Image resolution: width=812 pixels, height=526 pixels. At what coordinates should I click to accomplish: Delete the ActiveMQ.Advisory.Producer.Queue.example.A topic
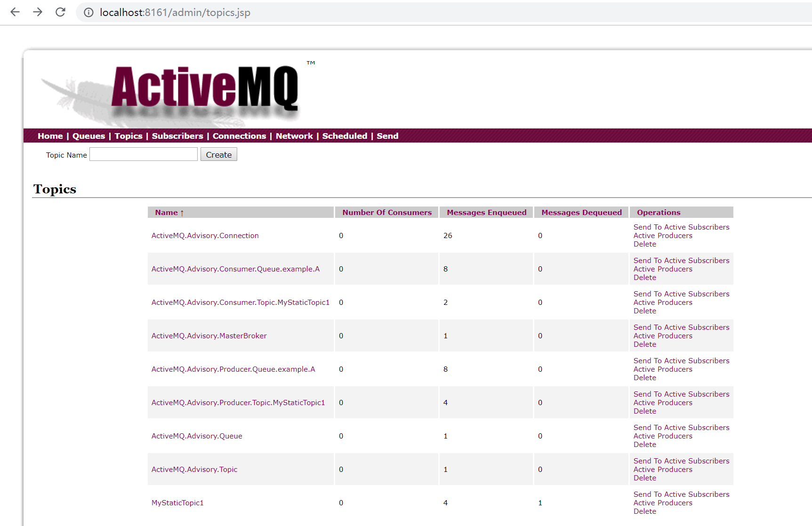pyautogui.click(x=645, y=378)
